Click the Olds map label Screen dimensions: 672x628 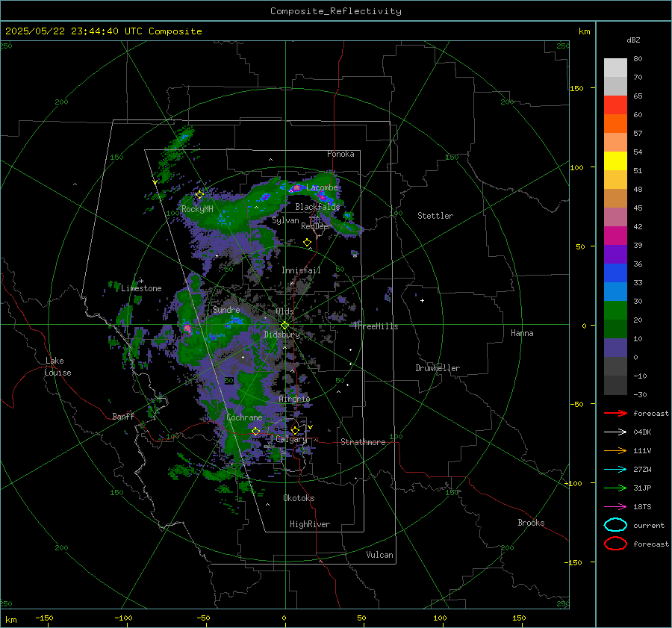tap(284, 311)
